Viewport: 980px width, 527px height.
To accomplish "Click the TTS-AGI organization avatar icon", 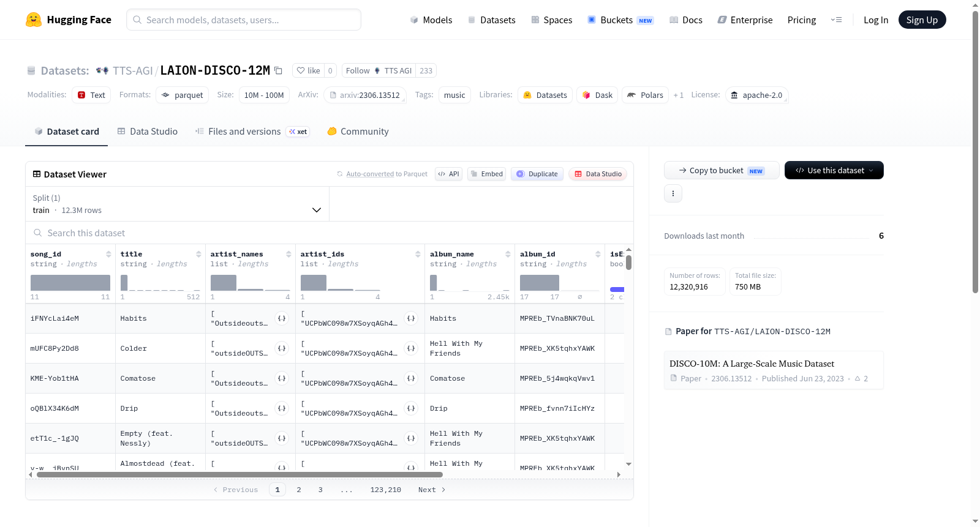I will point(102,70).
